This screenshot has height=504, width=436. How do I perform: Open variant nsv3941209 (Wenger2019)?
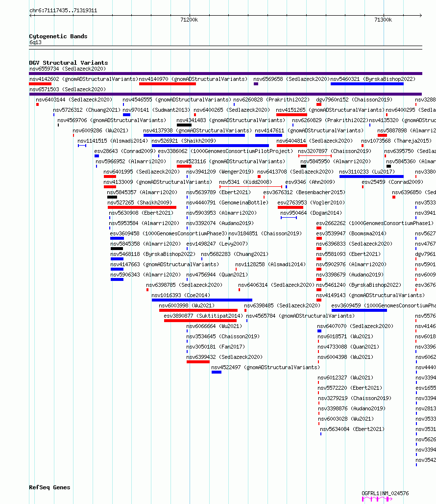(220, 172)
